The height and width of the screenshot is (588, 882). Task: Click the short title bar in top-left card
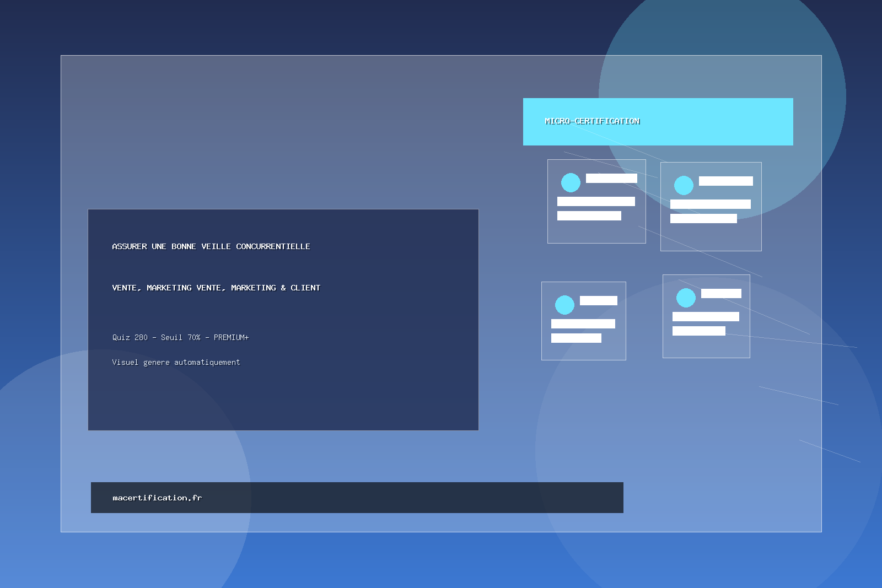pos(611,178)
